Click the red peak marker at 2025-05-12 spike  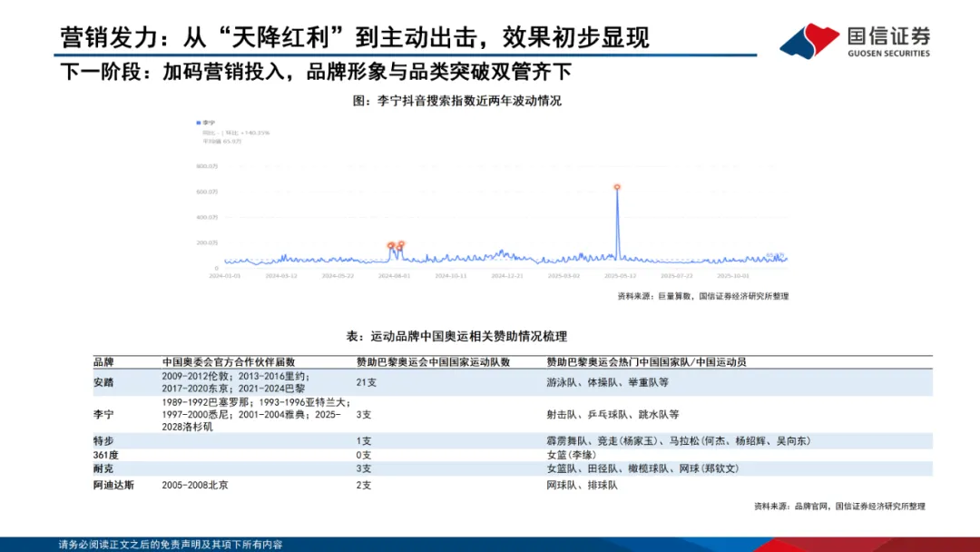617,187
